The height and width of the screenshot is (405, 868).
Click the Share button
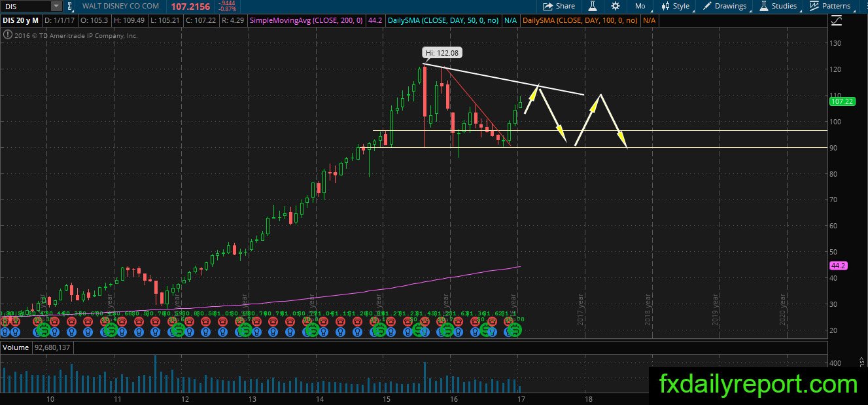(x=559, y=6)
